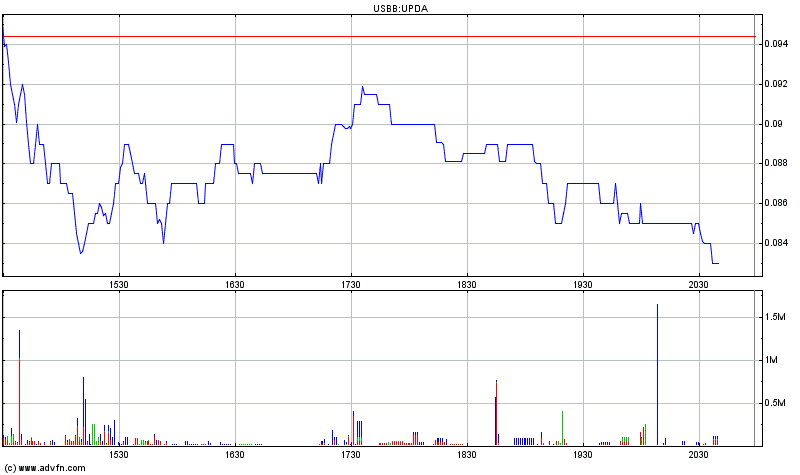Click the 0.094 price axis label

point(776,44)
